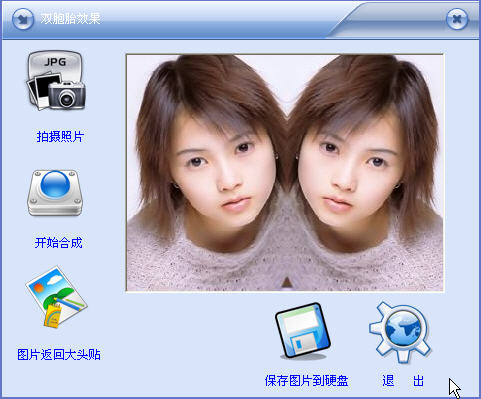Click the 开始合成 label
The image size is (481, 399).
59,243
